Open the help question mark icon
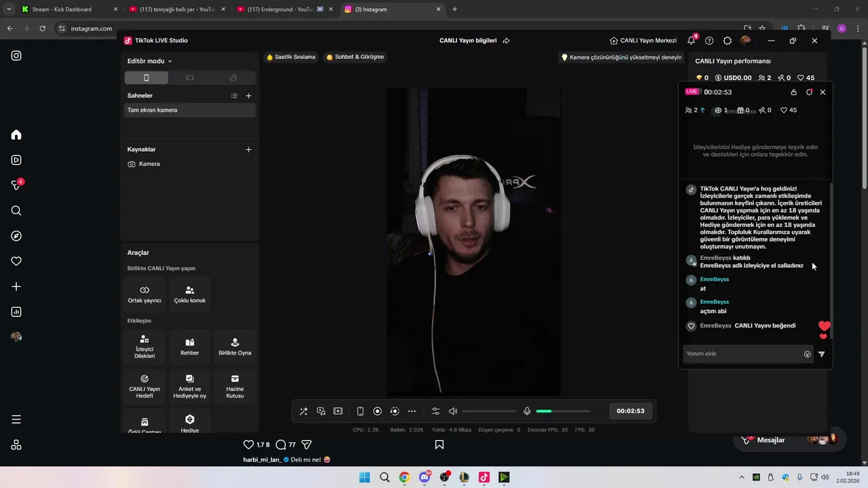This screenshot has width=868, height=488. click(709, 41)
